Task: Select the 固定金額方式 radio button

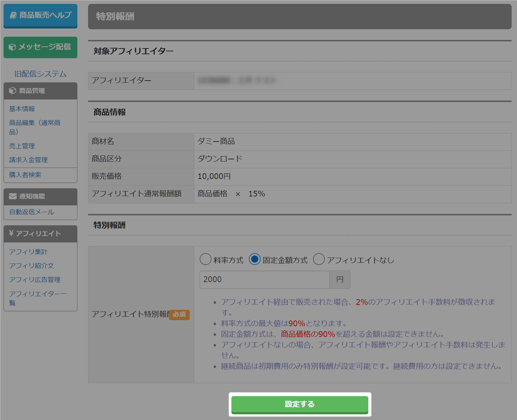Action: pos(255,259)
